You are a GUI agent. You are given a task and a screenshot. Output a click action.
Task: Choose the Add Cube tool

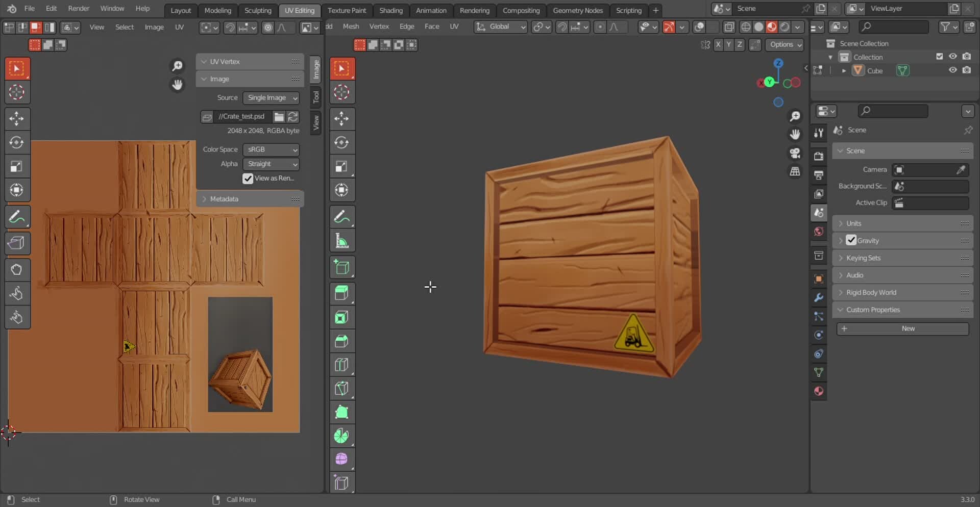tap(342, 267)
